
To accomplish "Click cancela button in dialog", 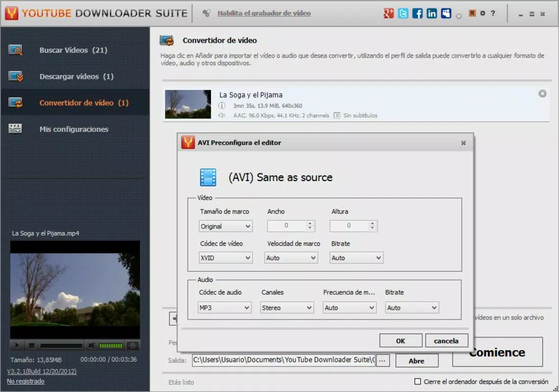I will point(446,341).
